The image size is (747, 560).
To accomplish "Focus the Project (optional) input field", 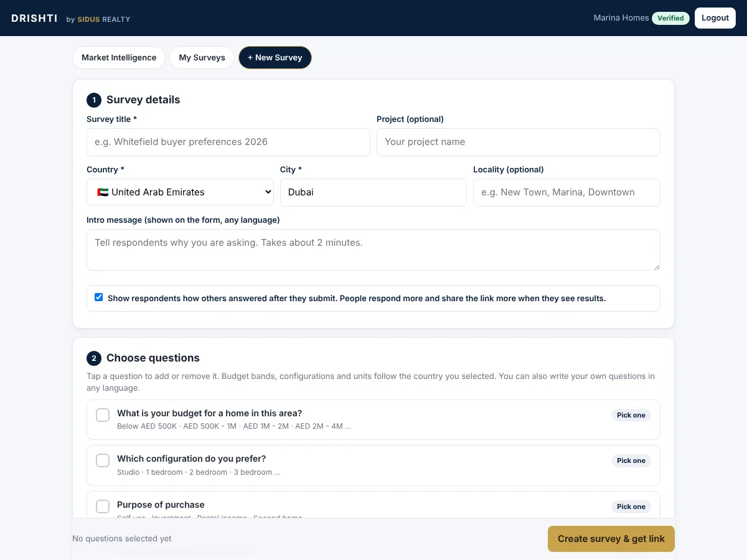I will click(519, 142).
